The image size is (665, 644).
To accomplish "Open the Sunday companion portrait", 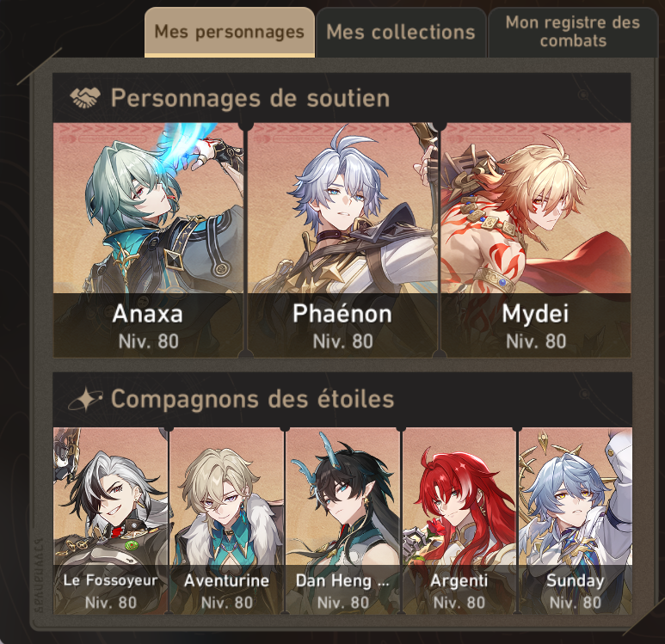I will [575, 521].
